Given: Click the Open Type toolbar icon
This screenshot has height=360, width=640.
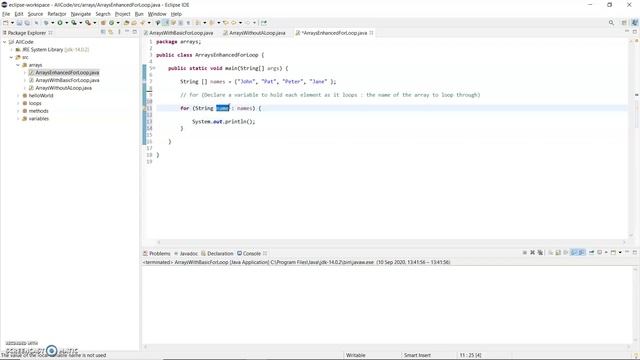Looking at the screenshot, I should [126, 23].
